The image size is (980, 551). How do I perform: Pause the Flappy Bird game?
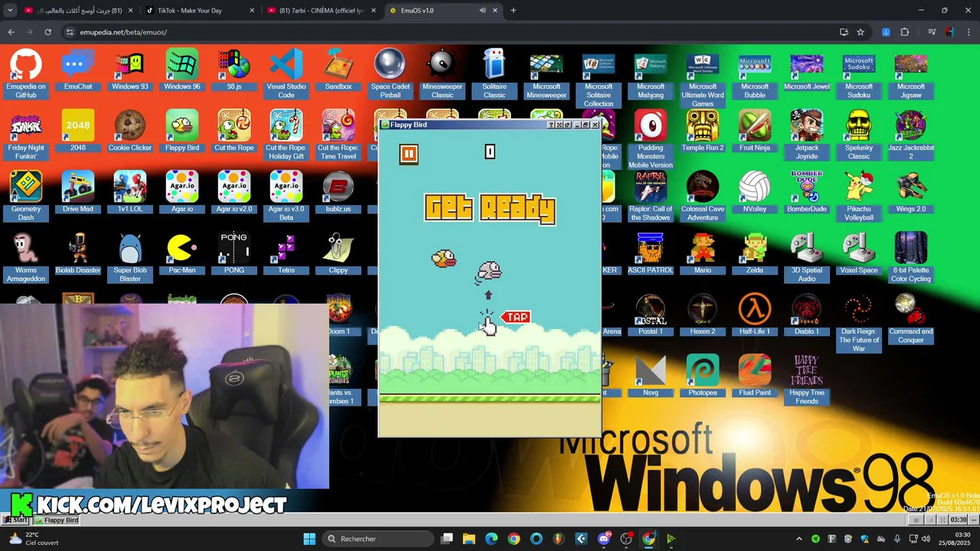pos(409,155)
